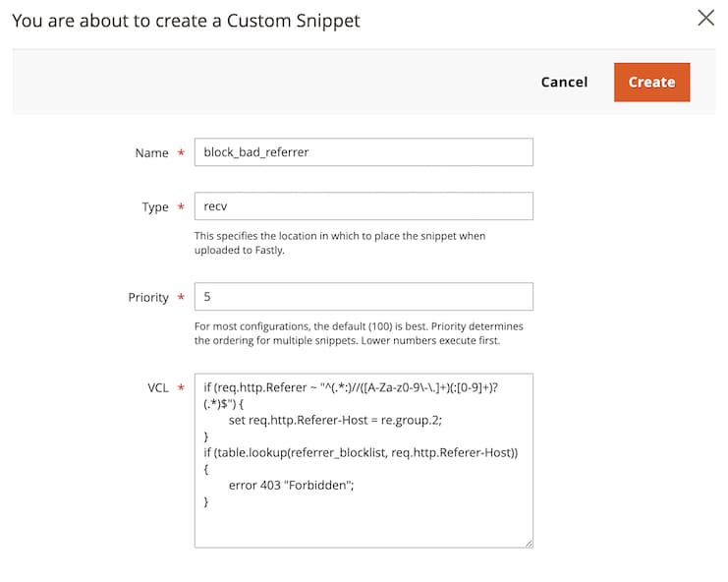Screen dimensions: 728x582
Task: Click the red asterisk beside Priority
Action: click(x=181, y=298)
